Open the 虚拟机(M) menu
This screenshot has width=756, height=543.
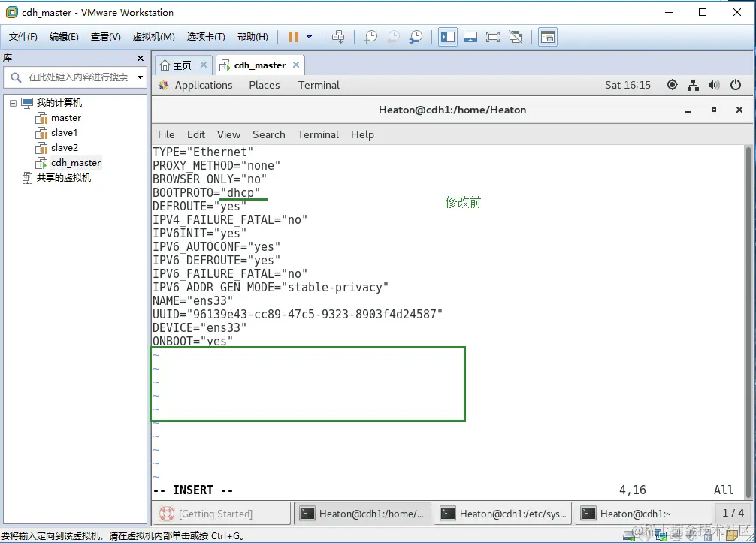(x=153, y=37)
